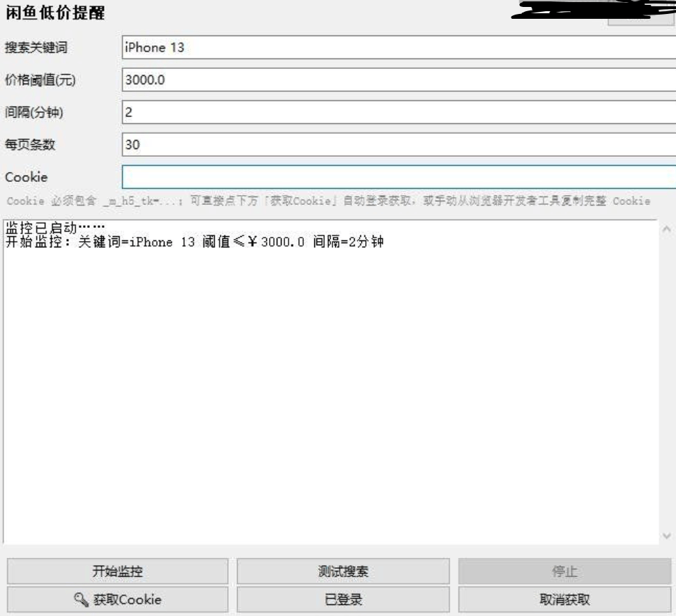This screenshot has width=676, height=616.
Task: Click the Cookie label
Action: [26, 177]
